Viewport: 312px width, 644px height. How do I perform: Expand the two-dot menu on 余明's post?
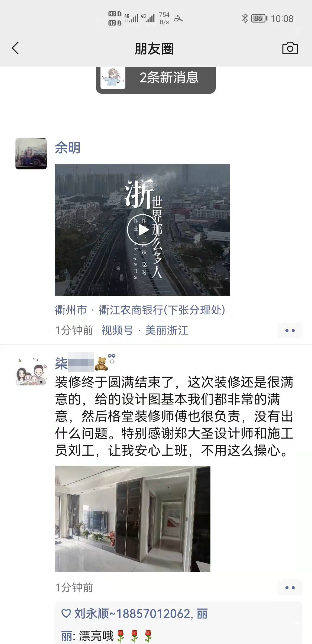pos(290,330)
